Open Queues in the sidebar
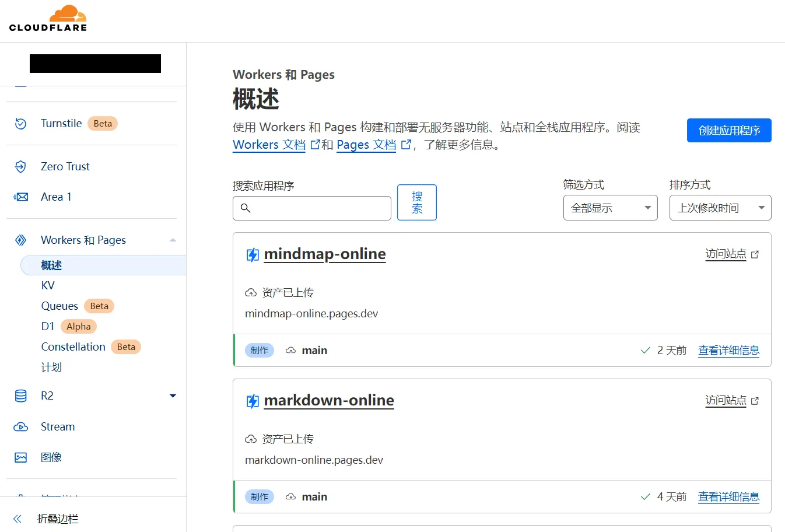The height and width of the screenshot is (532, 785). (59, 306)
